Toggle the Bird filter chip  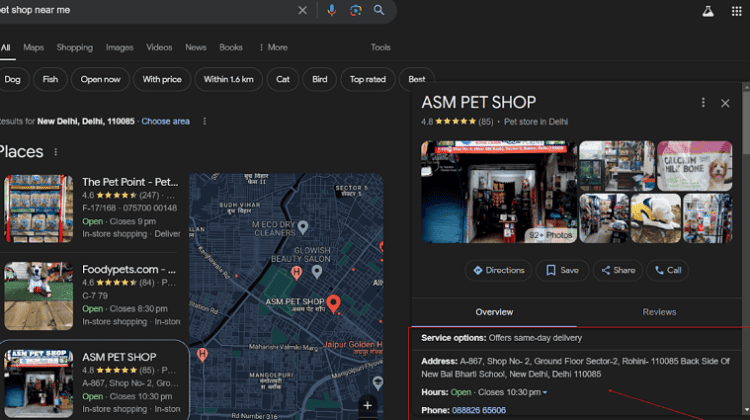tap(320, 79)
